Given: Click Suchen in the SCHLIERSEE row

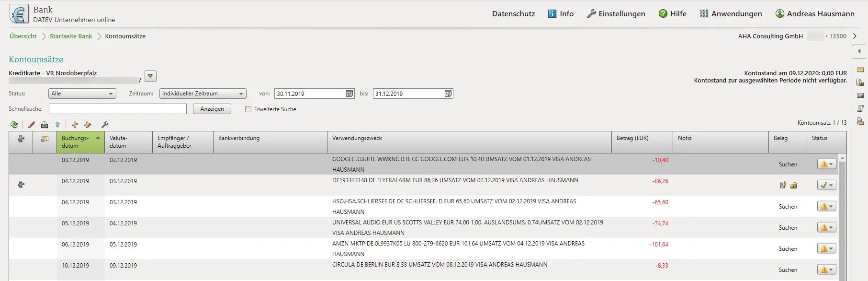Looking at the screenshot, I should [788, 207].
